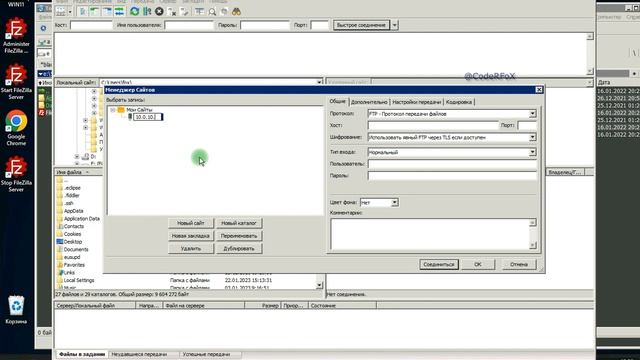Open the Шифрование dropdown
This screenshot has height=360, width=640.
pyautogui.click(x=532, y=138)
